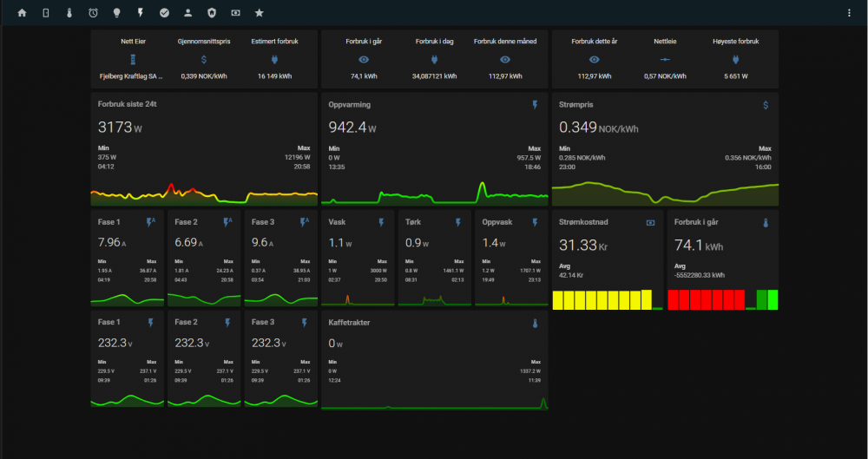This screenshot has width=868, height=459.
Task: Click the Gjennomsnittspris dollar icon
Action: point(204,60)
